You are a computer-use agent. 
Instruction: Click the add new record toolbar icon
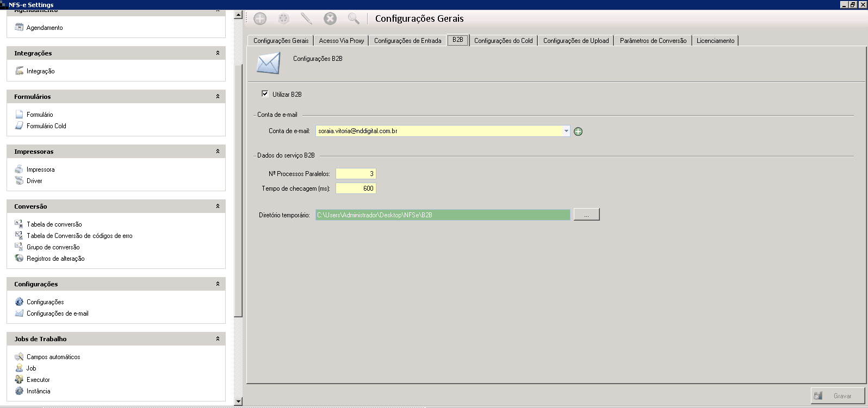[260, 18]
